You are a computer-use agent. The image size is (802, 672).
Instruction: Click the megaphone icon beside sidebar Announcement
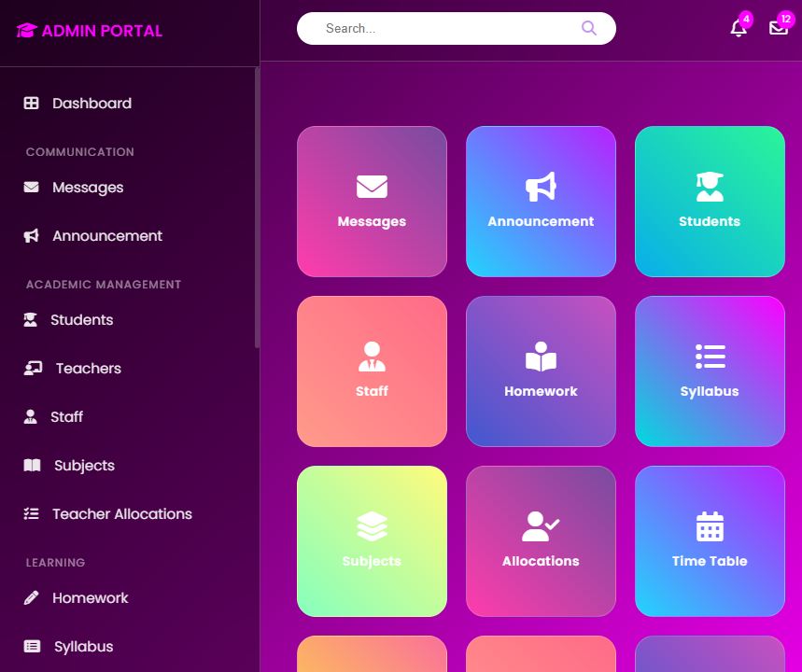[x=31, y=236]
